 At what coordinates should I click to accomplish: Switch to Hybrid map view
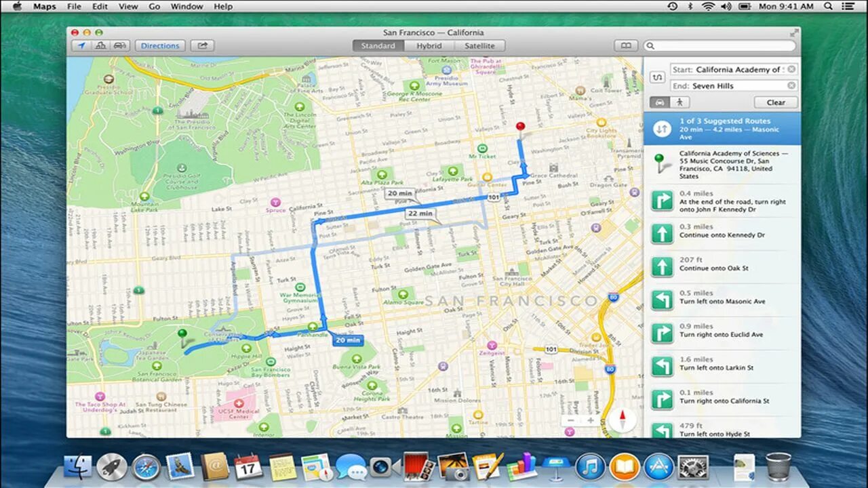pos(429,45)
